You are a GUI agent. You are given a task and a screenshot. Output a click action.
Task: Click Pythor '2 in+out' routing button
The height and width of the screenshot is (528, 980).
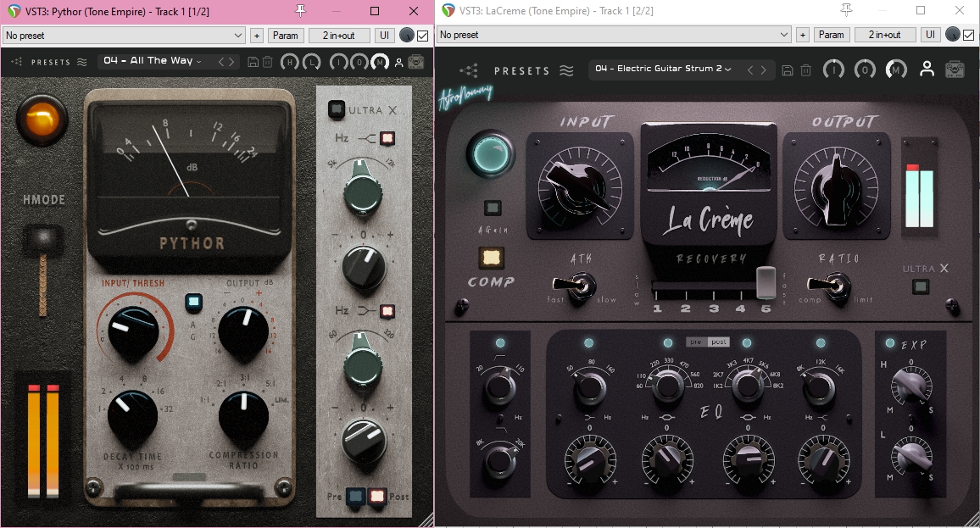point(339,36)
